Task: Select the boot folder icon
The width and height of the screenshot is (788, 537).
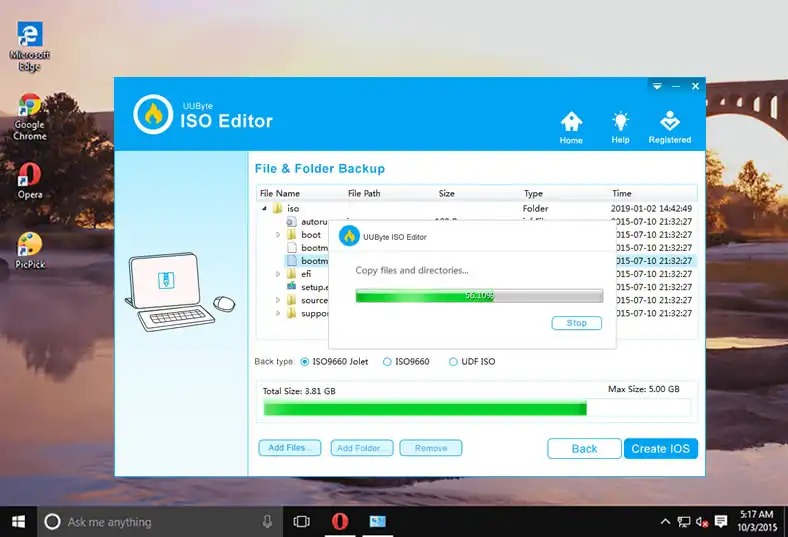Action: coord(291,235)
